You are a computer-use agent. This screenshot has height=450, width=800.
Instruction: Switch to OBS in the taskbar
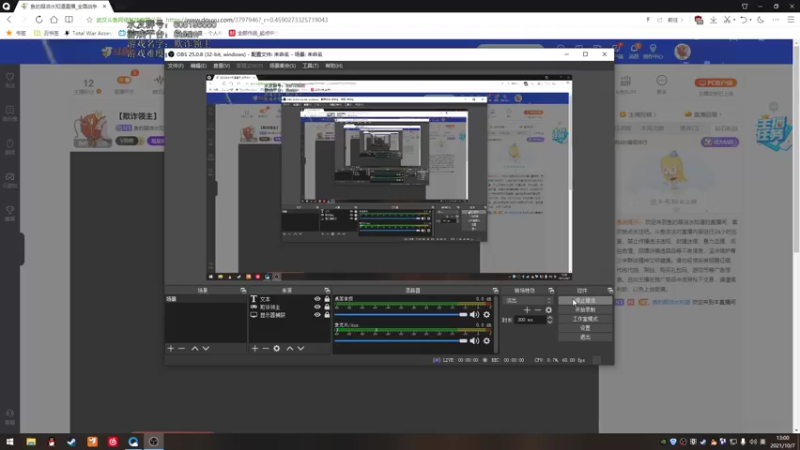154,442
